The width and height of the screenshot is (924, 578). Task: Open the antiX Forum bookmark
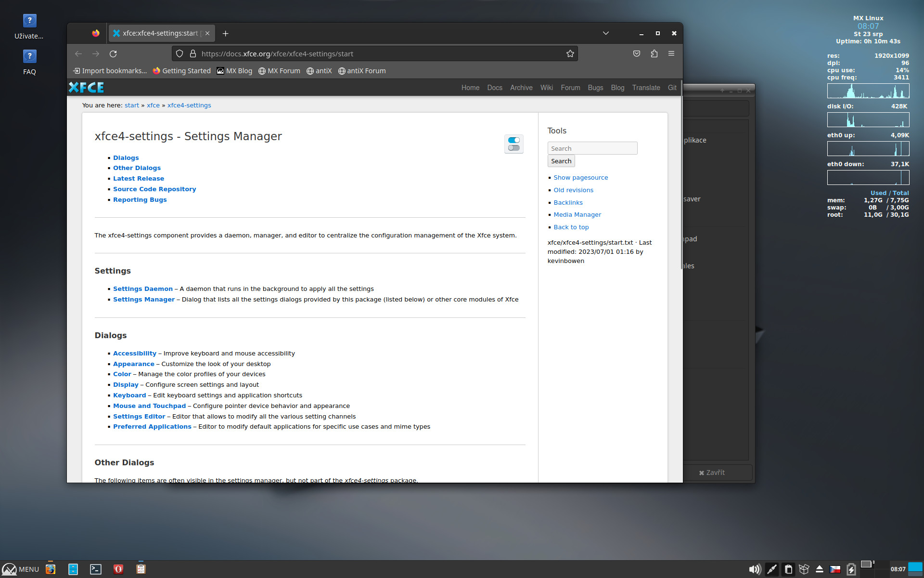(362, 71)
